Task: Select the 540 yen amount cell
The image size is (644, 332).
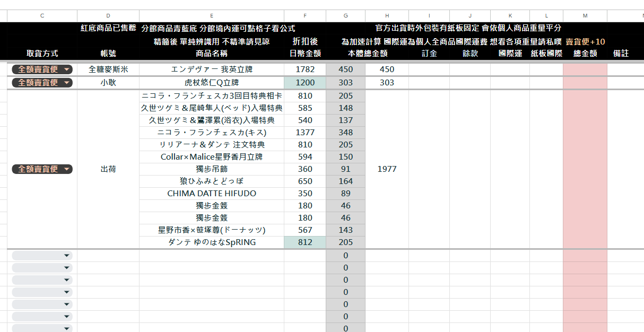Action: [305, 120]
